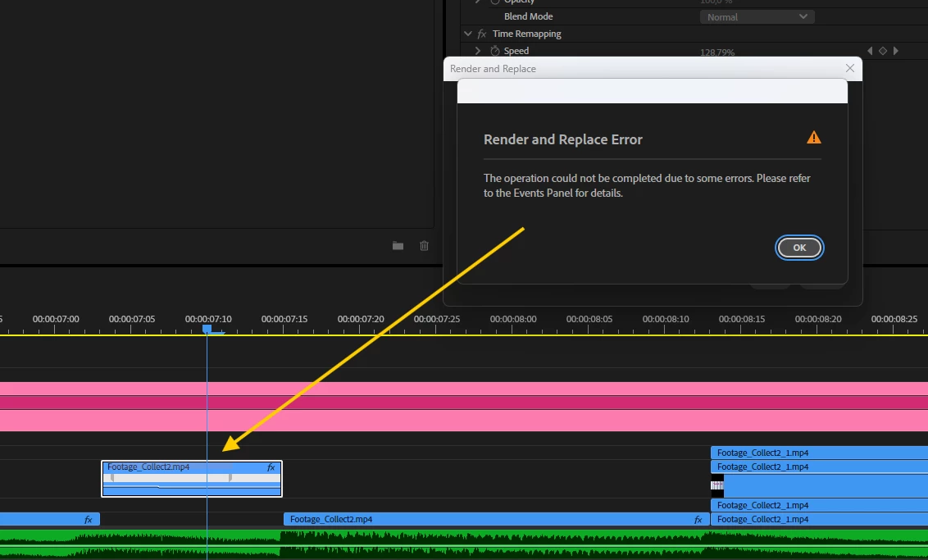Select the highlighted Footage_Collect2.mp4 clip with white outline
This screenshot has width=928, height=560.
192,478
